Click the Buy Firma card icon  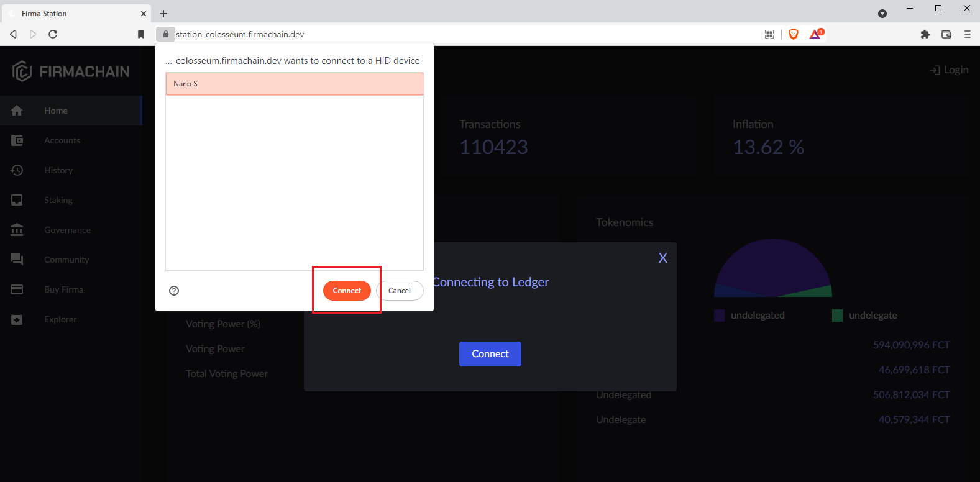17,289
